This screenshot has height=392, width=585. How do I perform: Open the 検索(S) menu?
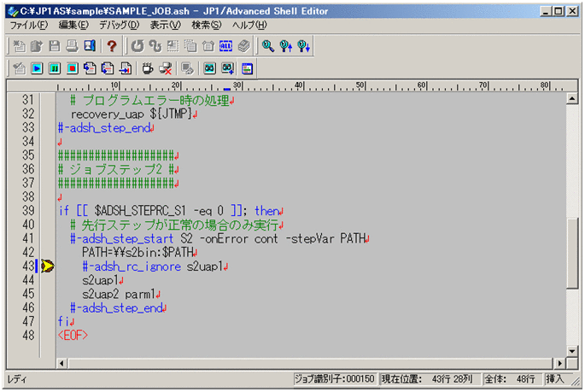[207, 26]
